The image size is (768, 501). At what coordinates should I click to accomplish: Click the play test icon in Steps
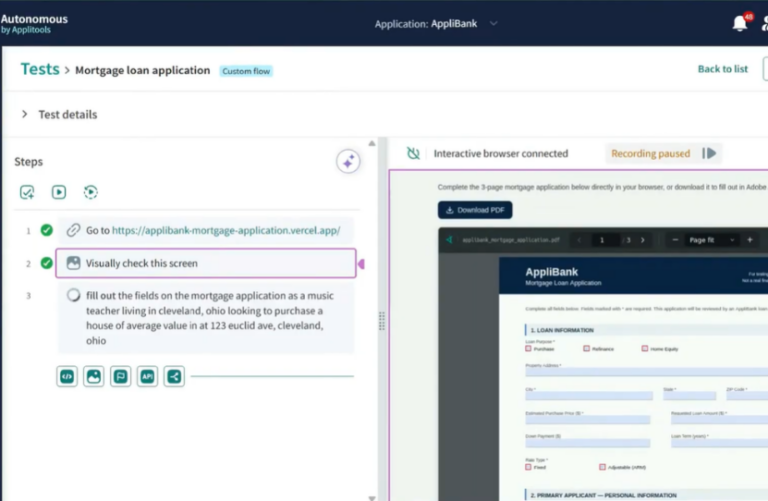(59, 192)
